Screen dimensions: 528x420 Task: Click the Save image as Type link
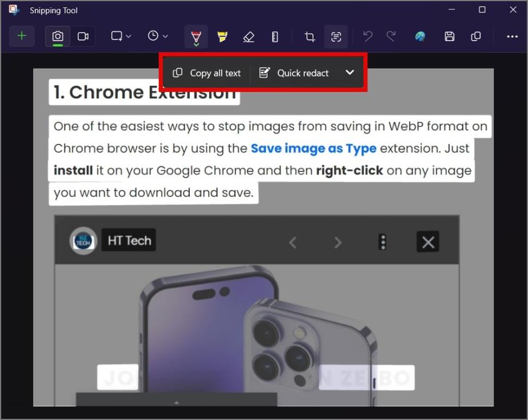click(x=314, y=148)
